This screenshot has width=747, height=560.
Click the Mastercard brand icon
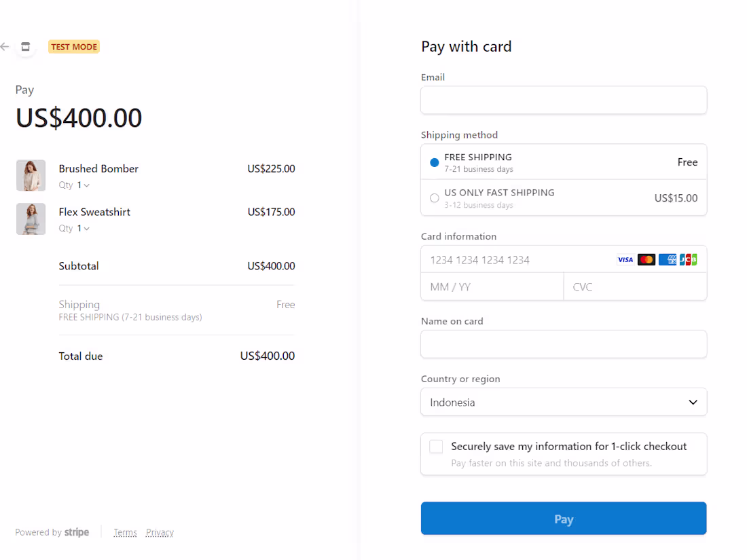646,259
